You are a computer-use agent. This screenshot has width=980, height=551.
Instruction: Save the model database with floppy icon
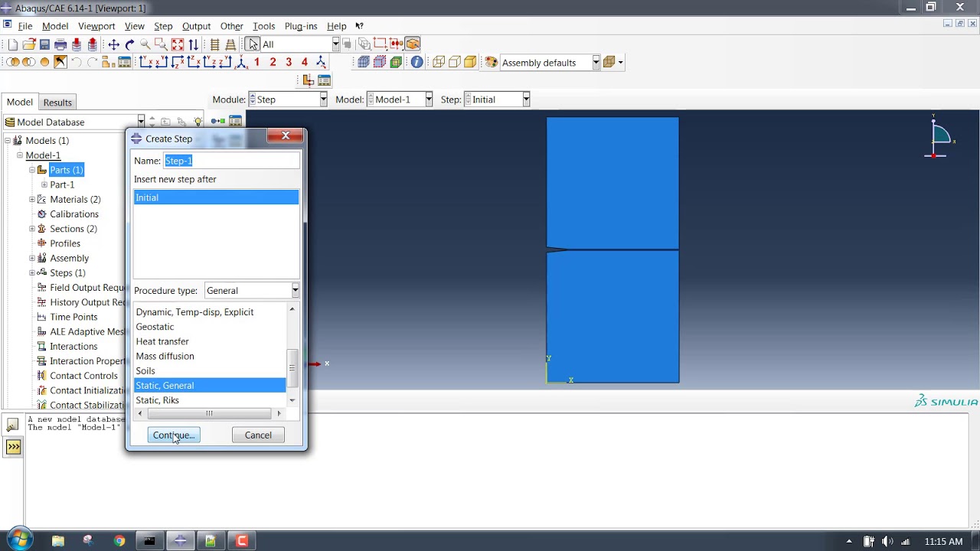[44, 44]
